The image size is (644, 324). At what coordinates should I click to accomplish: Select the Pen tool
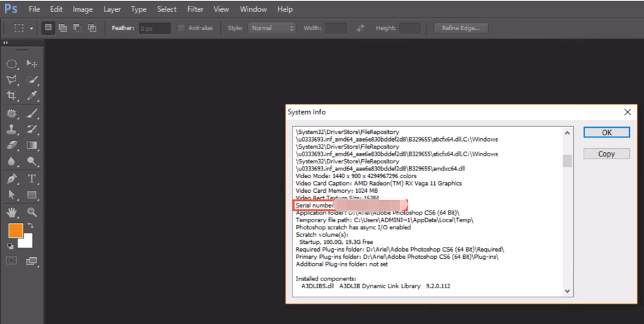pos(12,178)
